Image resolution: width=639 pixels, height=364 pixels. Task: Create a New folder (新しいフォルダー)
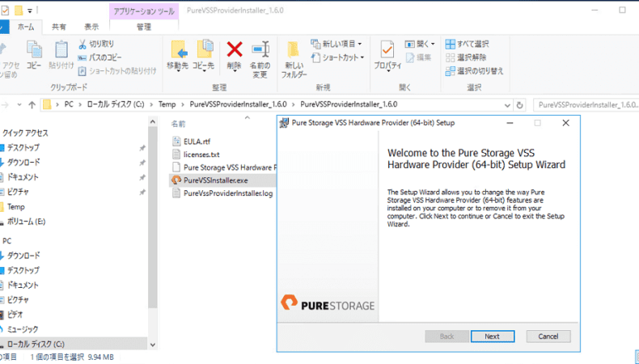point(294,60)
